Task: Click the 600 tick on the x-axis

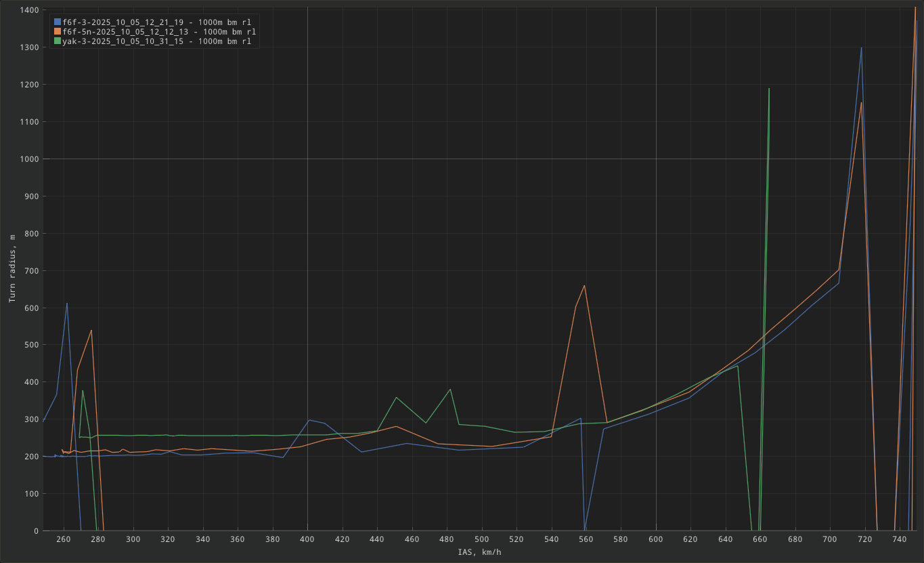Action: pos(655,539)
